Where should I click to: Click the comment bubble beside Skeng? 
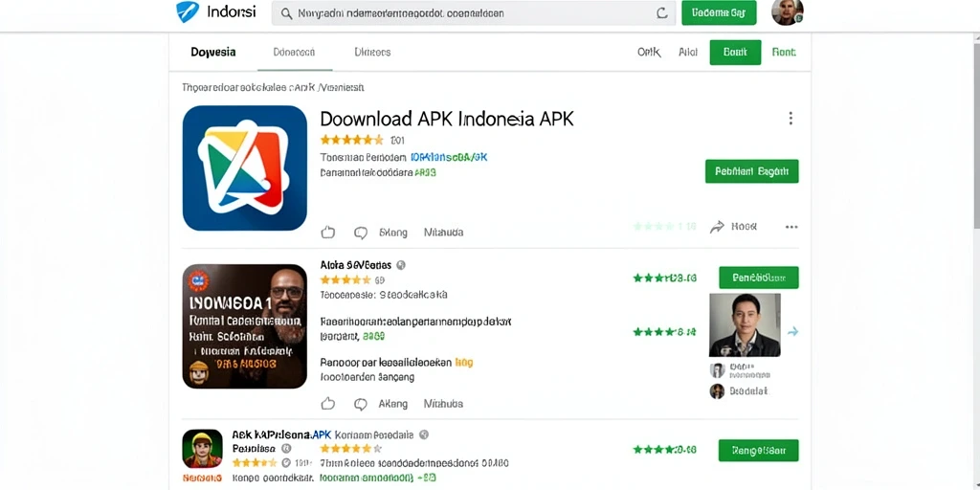361,233
